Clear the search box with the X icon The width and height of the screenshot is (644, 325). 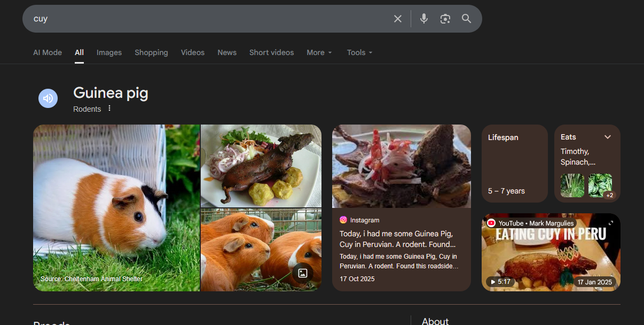point(398,19)
